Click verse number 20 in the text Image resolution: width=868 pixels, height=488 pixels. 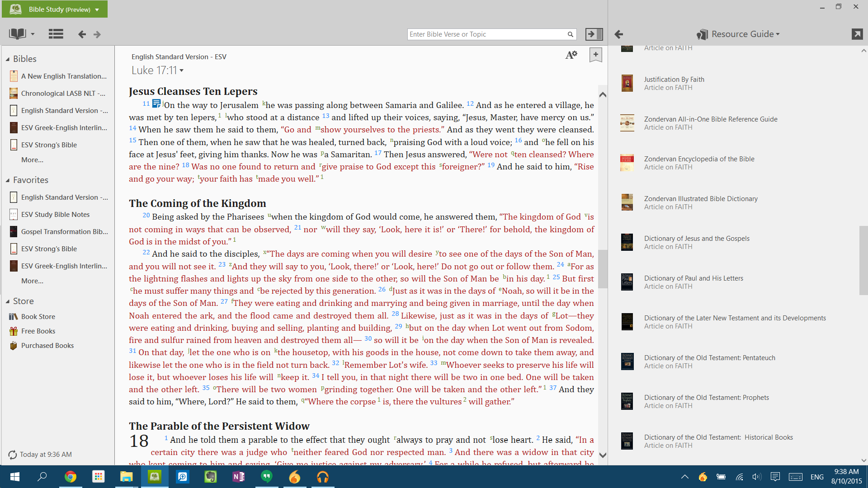point(146,215)
